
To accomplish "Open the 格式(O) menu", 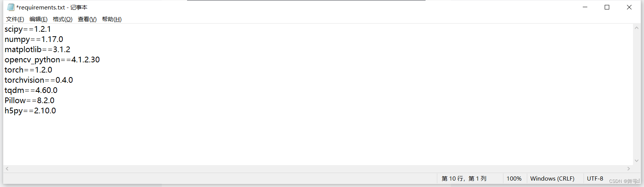I will (x=62, y=19).
